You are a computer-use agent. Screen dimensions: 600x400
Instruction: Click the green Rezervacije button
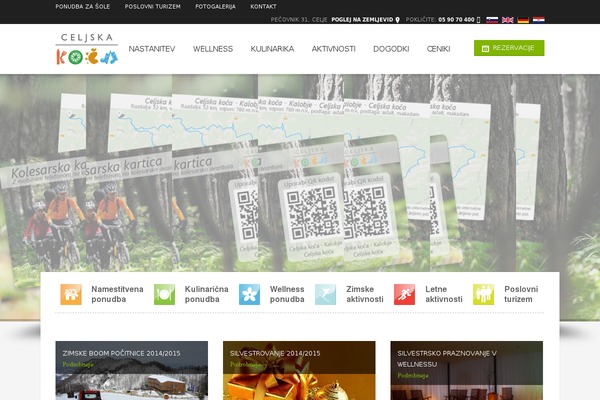(x=509, y=48)
